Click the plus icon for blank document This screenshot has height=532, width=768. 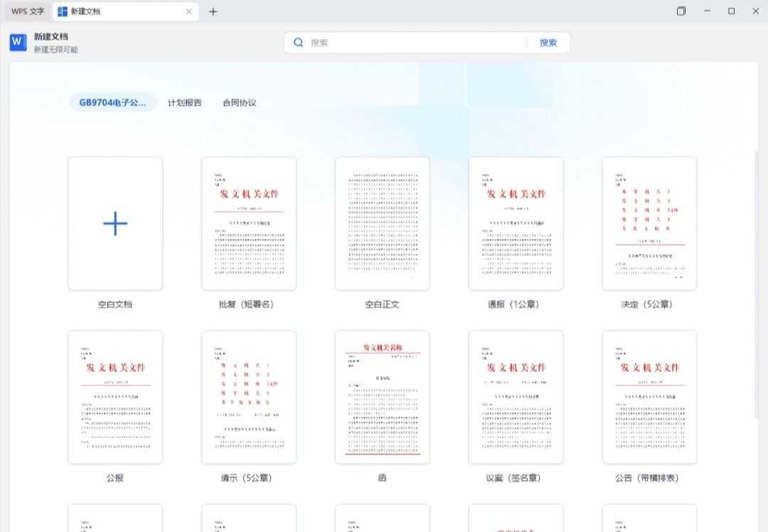point(115,223)
